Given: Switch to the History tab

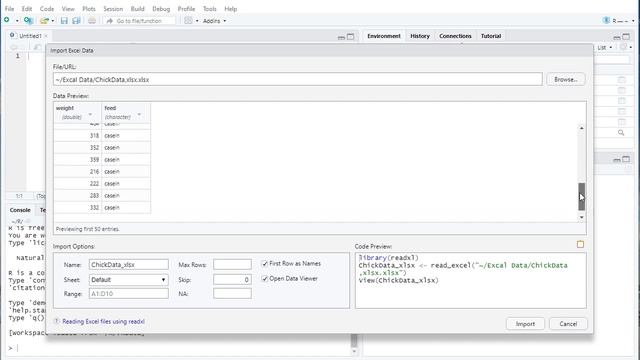Looking at the screenshot, I should [420, 36].
